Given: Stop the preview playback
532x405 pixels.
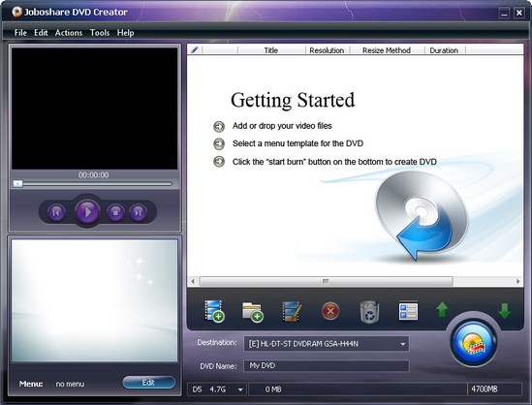Looking at the screenshot, I should (115, 213).
